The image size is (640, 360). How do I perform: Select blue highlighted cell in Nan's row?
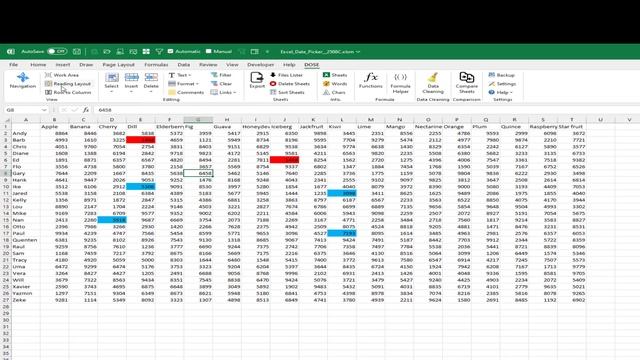(112, 220)
